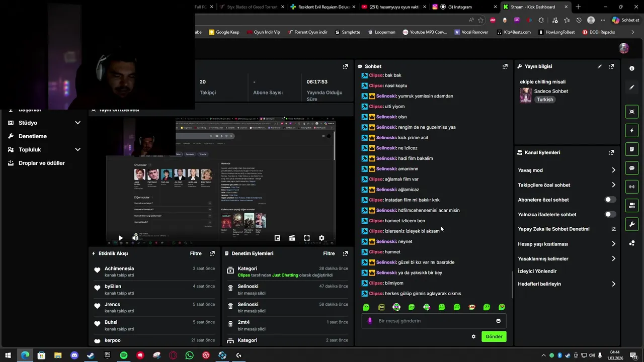Click the stream category thumbnail Sadece Sohbet
This screenshot has height=362, width=644.
pyautogui.click(x=526, y=95)
